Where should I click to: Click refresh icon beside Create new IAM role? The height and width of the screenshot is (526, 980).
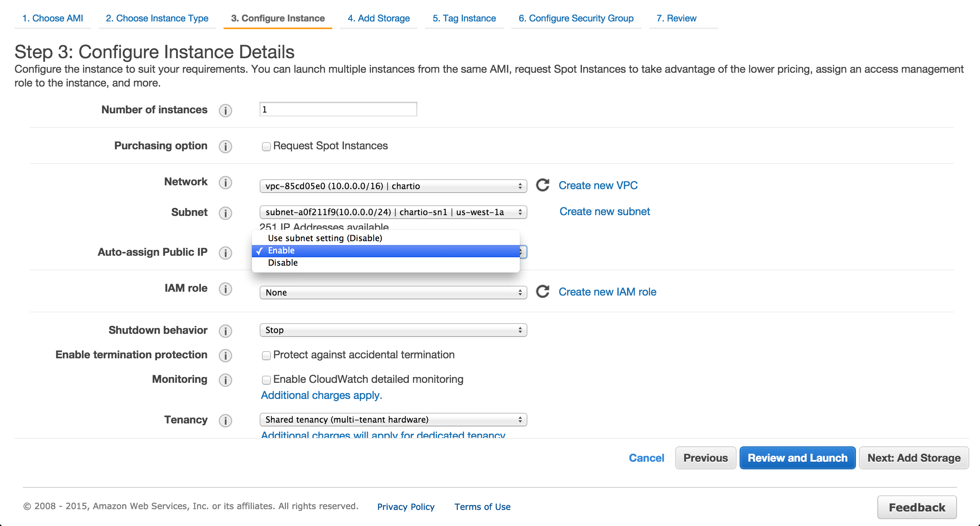pos(542,292)
